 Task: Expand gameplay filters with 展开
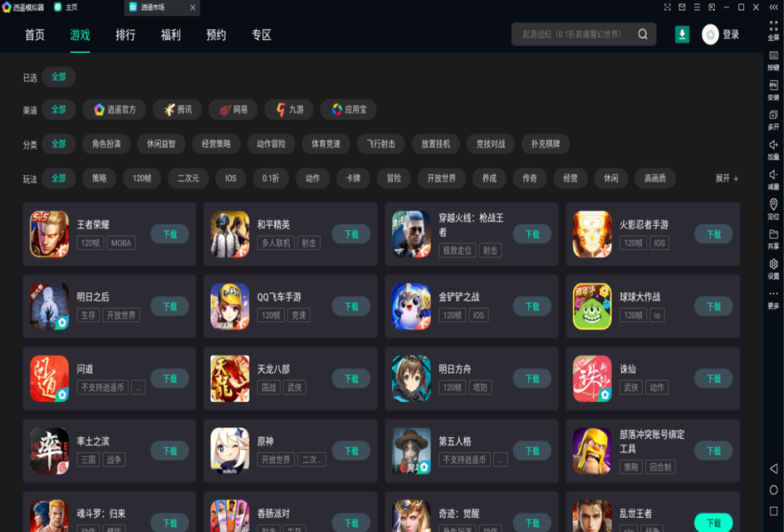[727, 178]
